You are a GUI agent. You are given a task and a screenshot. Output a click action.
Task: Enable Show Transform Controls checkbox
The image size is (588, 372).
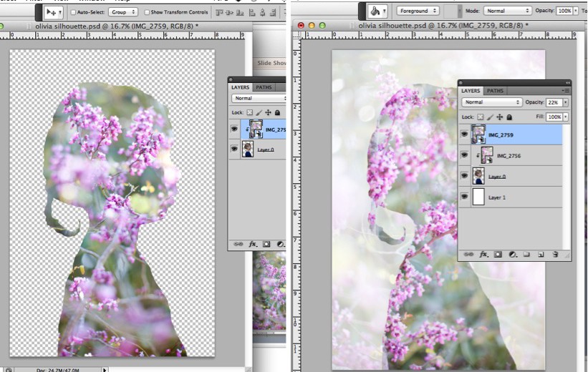147,12
